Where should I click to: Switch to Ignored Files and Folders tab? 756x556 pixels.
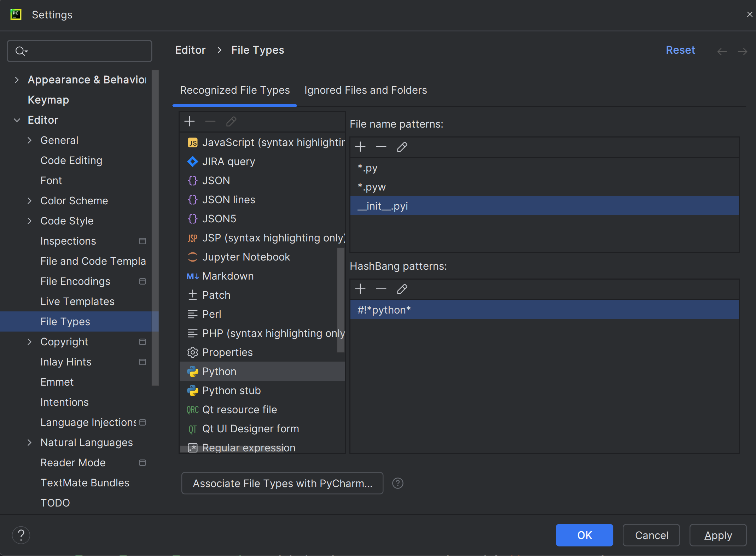(x=366, y=90)
